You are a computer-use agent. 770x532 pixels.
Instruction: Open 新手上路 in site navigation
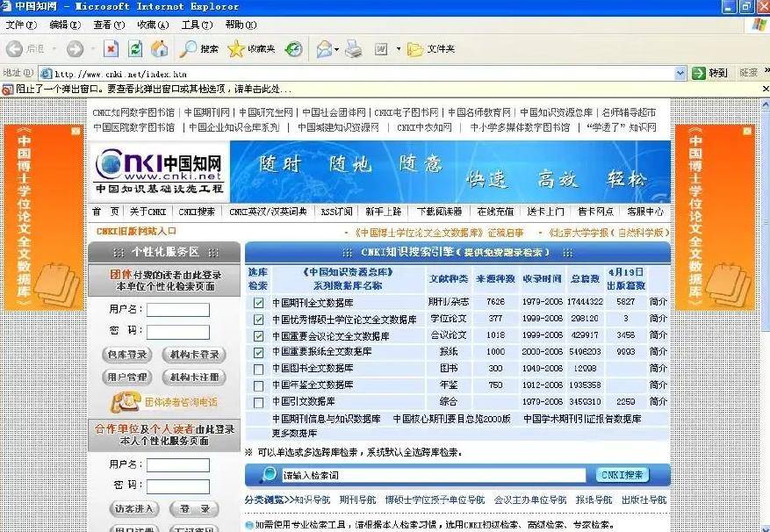pos(383,212)
